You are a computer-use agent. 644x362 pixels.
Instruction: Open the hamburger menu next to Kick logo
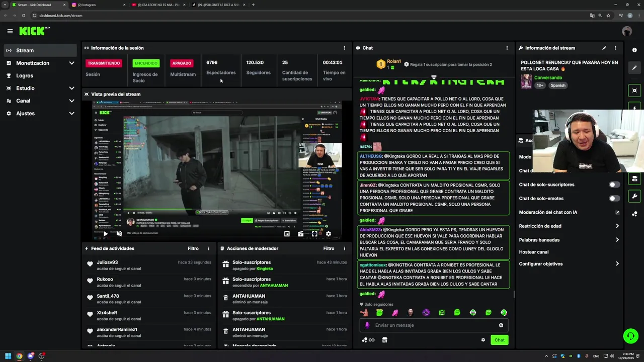coord(10,31)
